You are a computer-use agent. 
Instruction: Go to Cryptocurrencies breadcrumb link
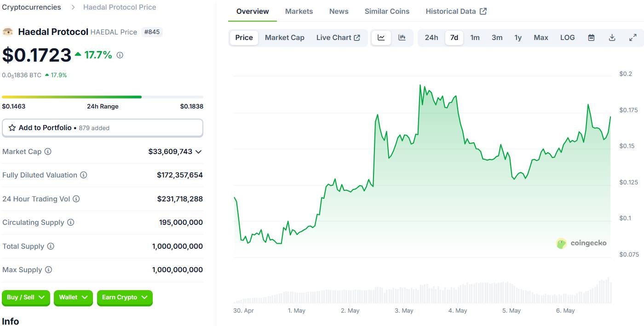tap(32, 7)
